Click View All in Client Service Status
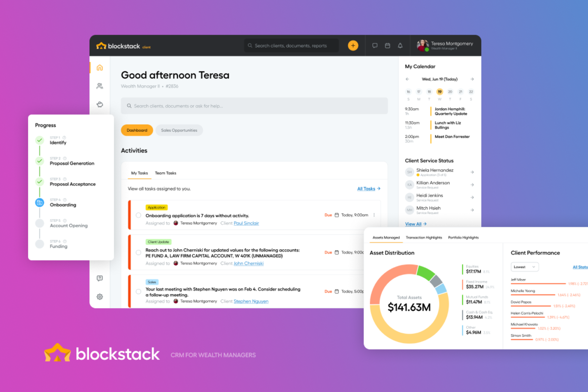Viewport: 588px width, 392px height. (x=416, y=224)
